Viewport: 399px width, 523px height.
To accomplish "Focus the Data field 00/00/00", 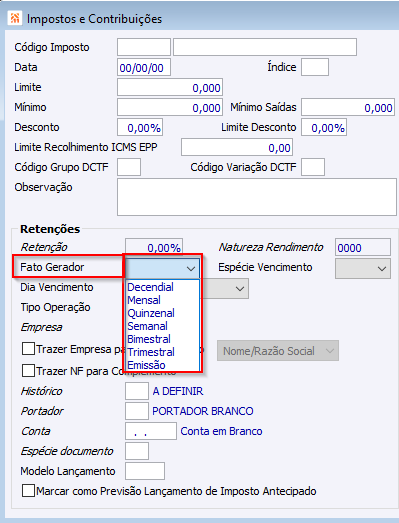I will coord(144,67).
